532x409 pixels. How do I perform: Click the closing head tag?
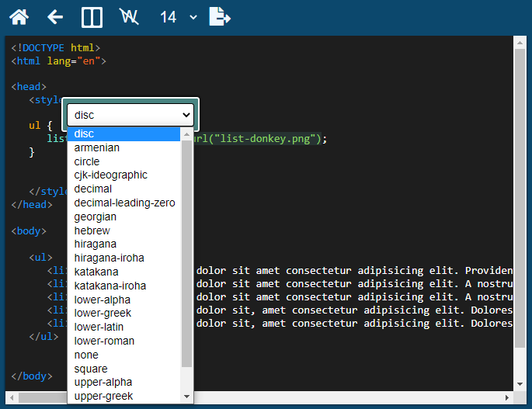32,205
